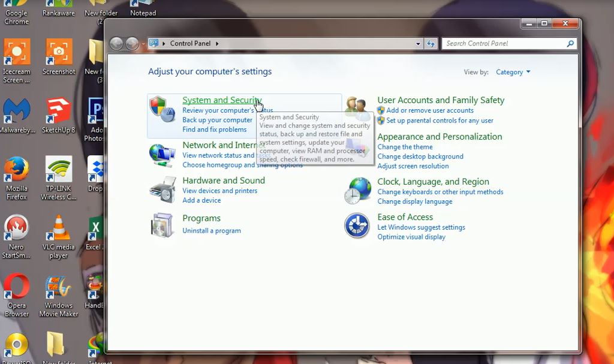Screen dimensions: 614x364
Task: Select the Mozilla Firefox desktop icon
Action: click(x=16, y=178)
